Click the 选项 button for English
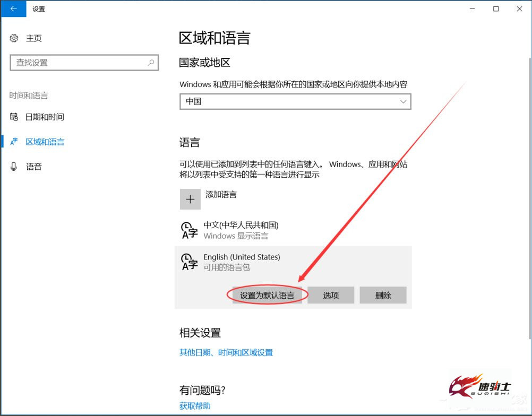Screen dimensions: 532x416 pos(331,295)
